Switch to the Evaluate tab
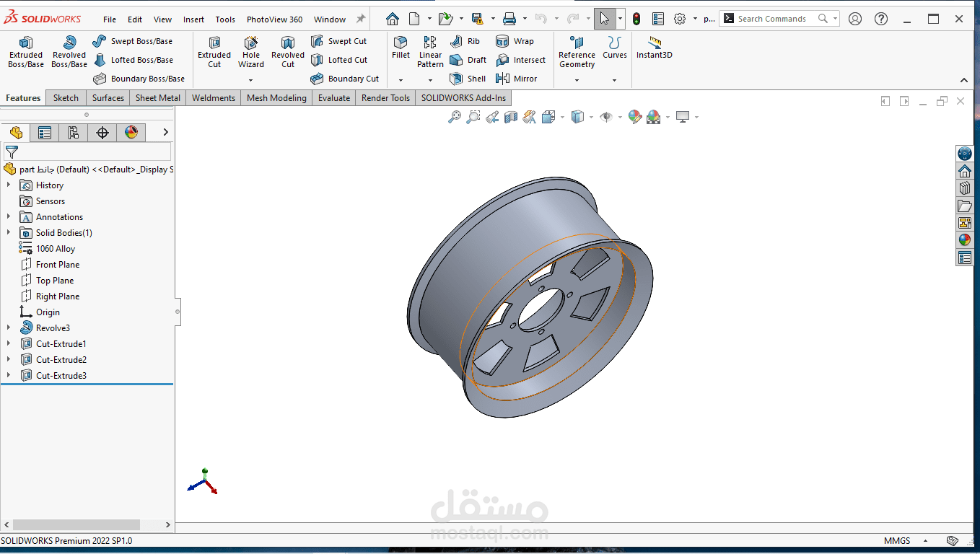The image size is (980, 554). click(x=334, y=98)
